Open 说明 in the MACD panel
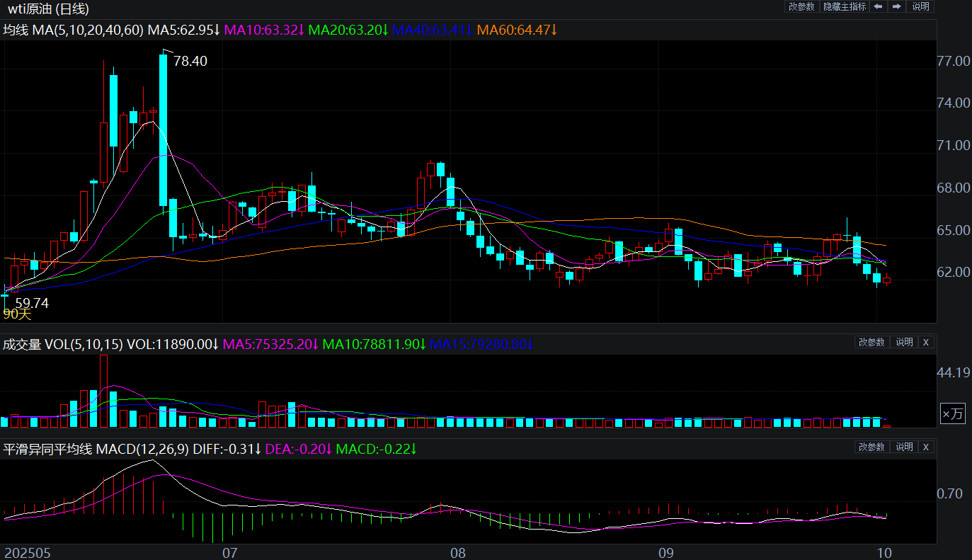 (x=904, y=447)
